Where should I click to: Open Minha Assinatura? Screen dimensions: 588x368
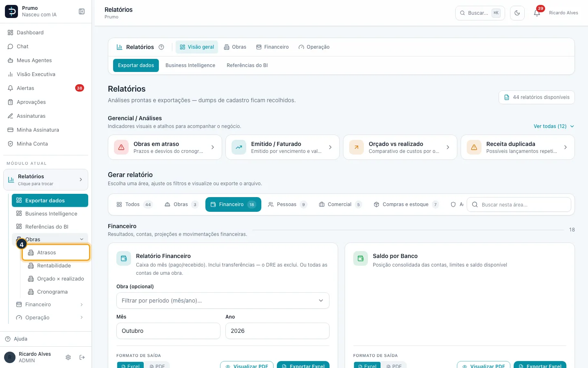click(46, 130)
